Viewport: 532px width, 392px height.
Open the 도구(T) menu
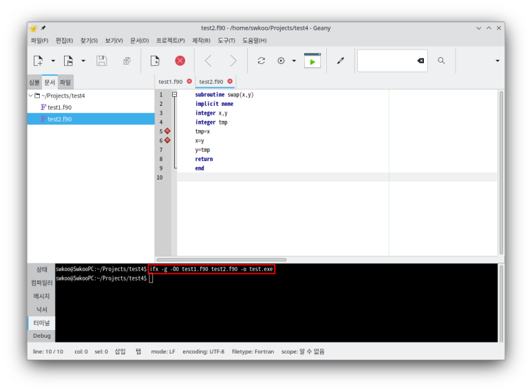tap(226, 41)
